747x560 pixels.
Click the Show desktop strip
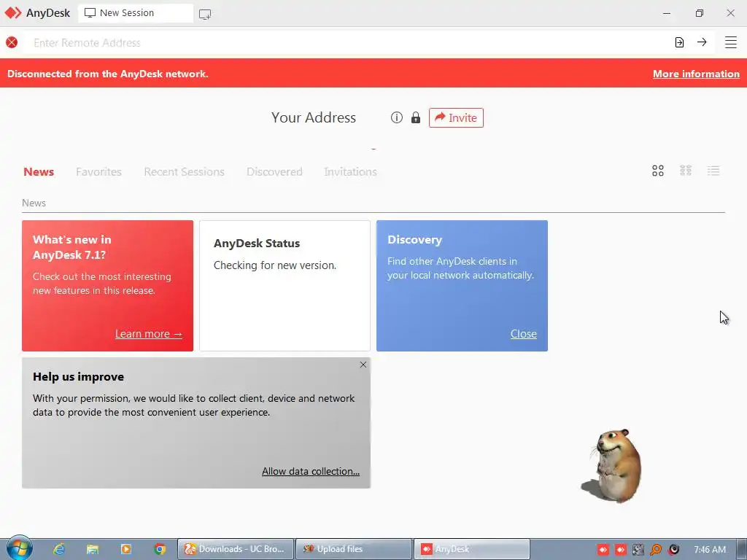742,549
